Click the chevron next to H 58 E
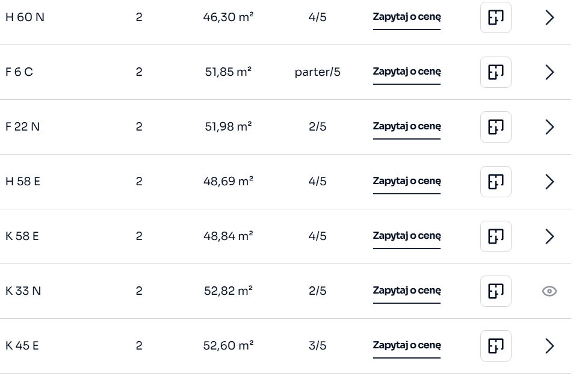Screen dimensions: 588x379 549,182
